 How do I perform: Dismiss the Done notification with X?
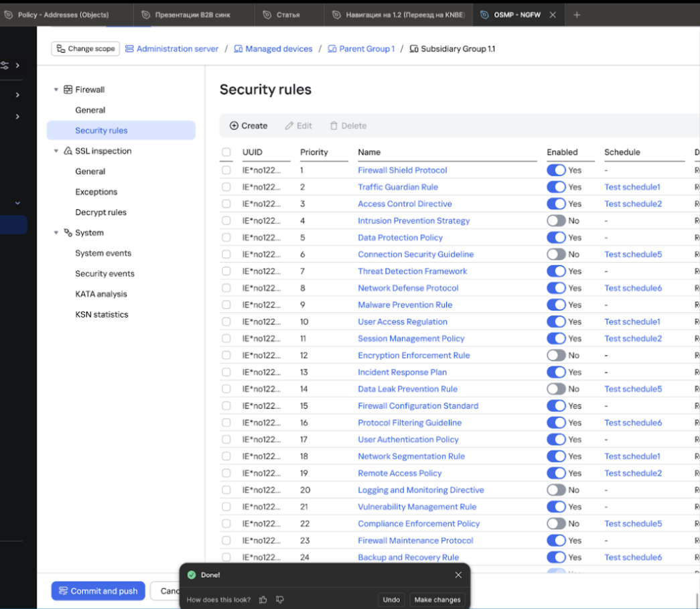(x=458, y=575)
